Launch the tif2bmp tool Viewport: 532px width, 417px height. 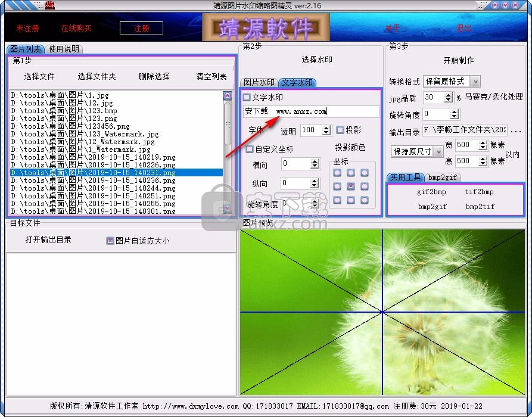479,192
